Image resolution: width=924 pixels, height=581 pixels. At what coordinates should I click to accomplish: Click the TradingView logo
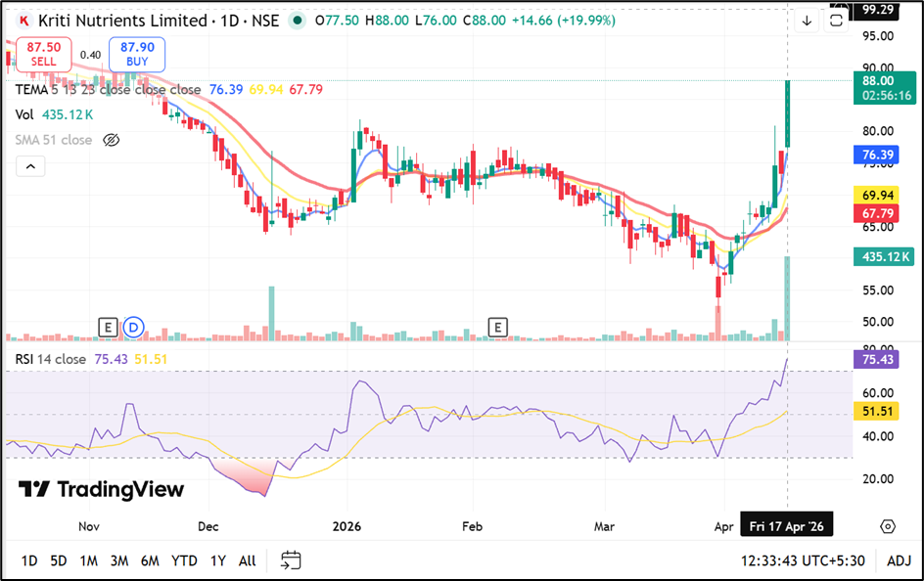[101, 489]
